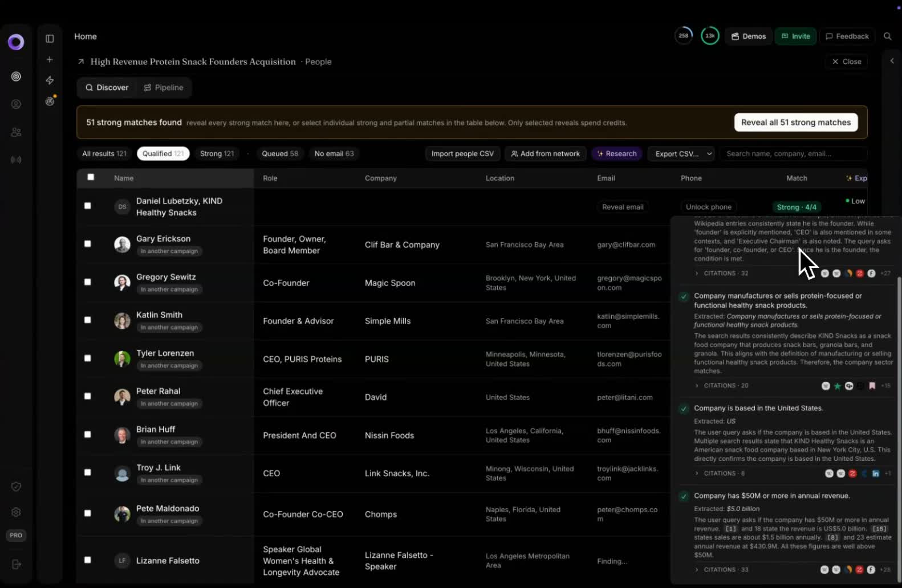Open the bullseye icon in left rail

tap(16, 76)
